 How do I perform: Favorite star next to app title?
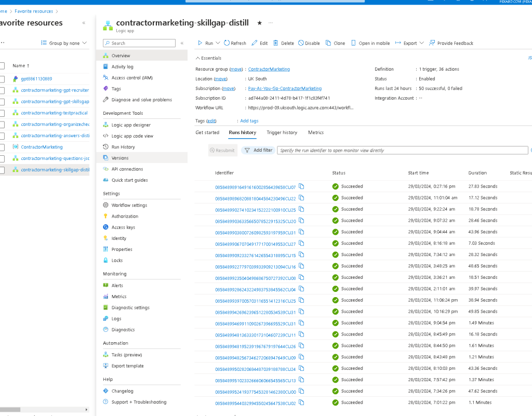tap(260, 23)
